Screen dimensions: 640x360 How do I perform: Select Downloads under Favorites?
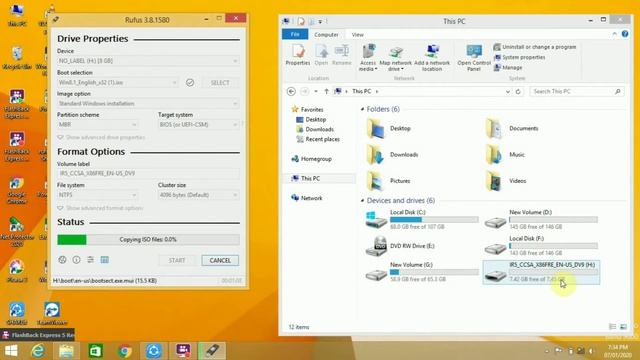[x=315, y=129]
